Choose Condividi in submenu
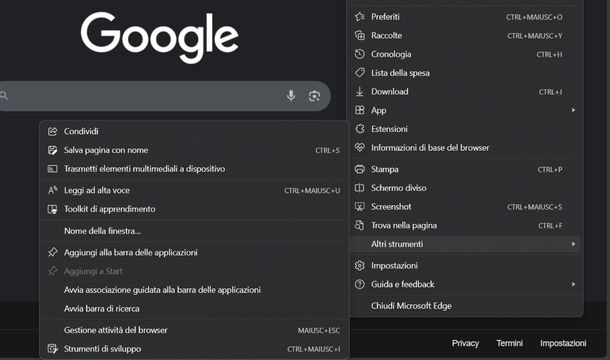The image size is (610, 360). (x=195, y=131)
